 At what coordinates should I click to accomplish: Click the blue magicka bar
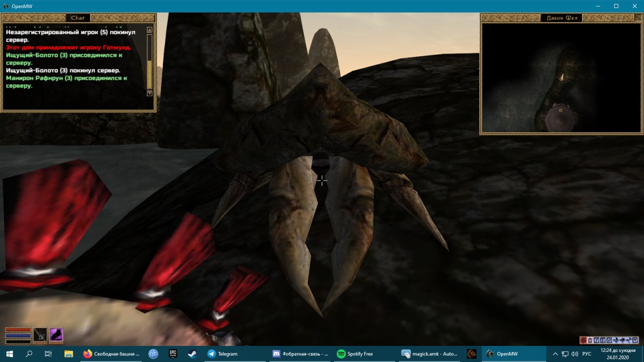[x=18, y=335]
